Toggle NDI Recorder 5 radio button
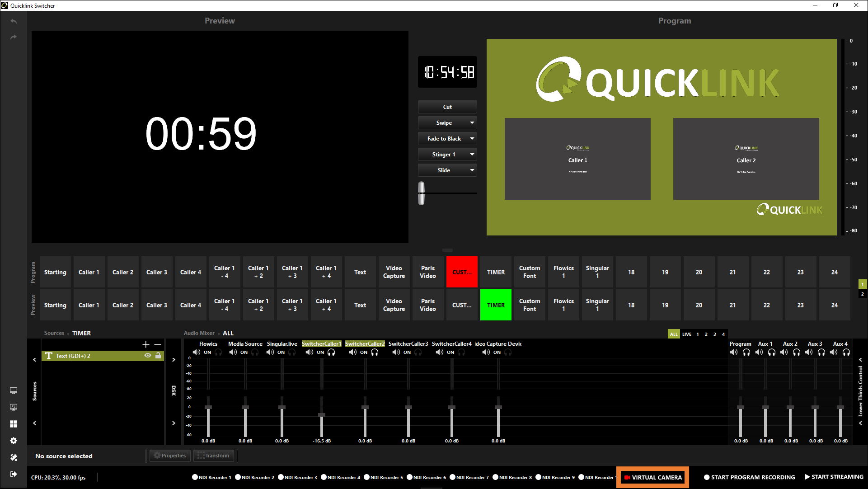This screenshot has width=868, height=489. [x=367, y=477]
